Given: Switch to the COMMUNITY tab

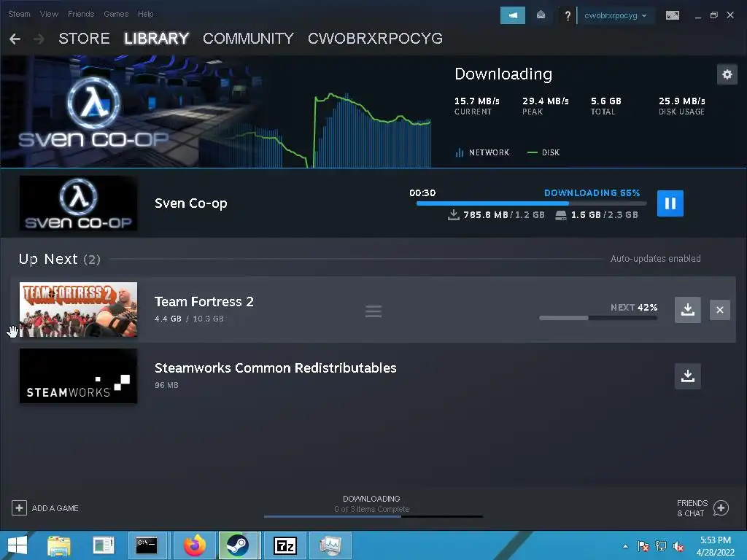Looking at the screenshot, I should [248, 39].
